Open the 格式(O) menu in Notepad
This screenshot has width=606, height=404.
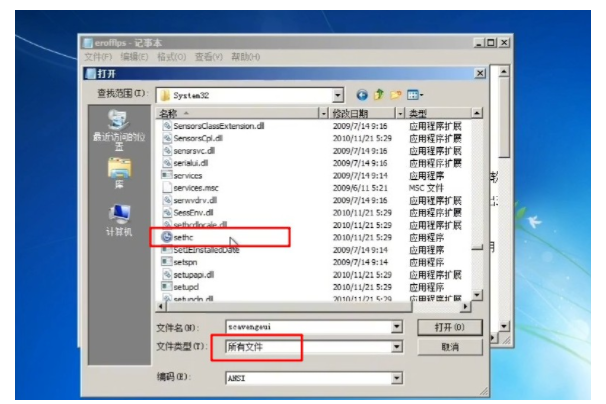pos(171,57)
